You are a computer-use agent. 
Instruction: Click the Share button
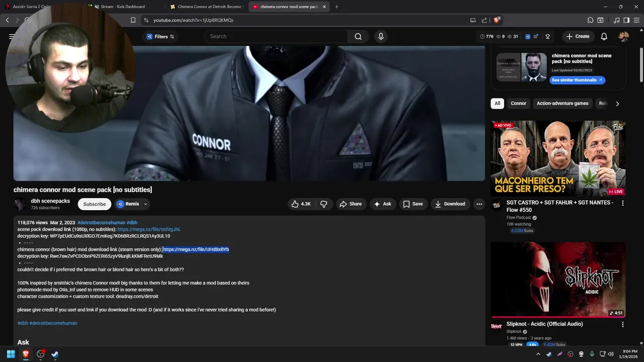coord(351,204)
